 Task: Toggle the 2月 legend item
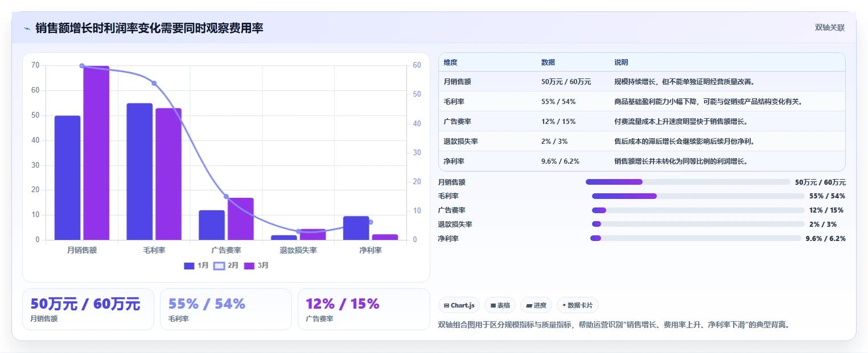tap(226, 265)
